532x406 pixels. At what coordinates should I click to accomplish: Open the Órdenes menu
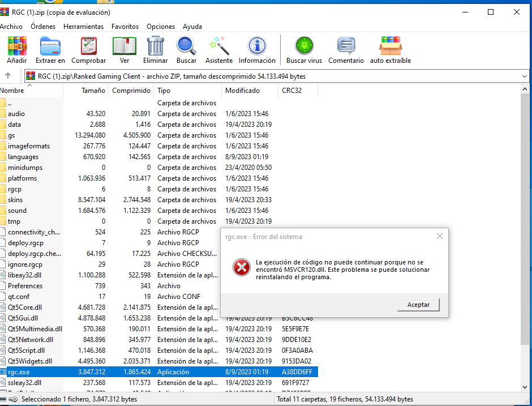pos(43,27)
